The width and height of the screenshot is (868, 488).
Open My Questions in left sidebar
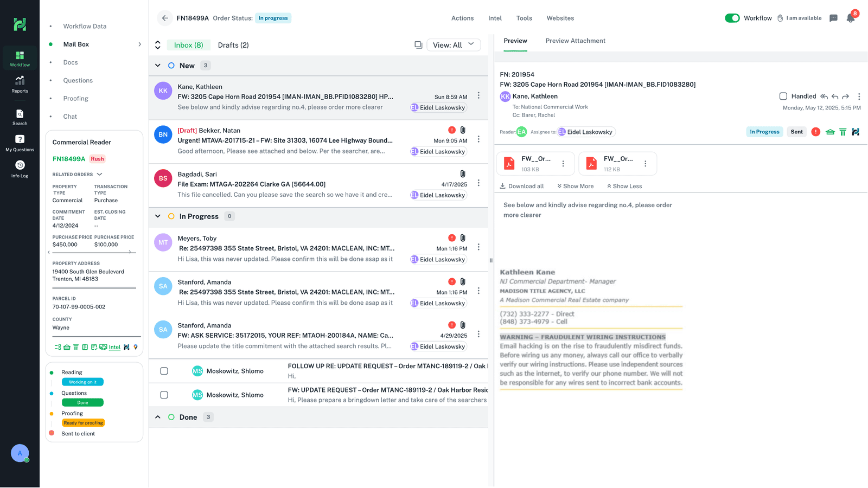click(x=20, y=143)
